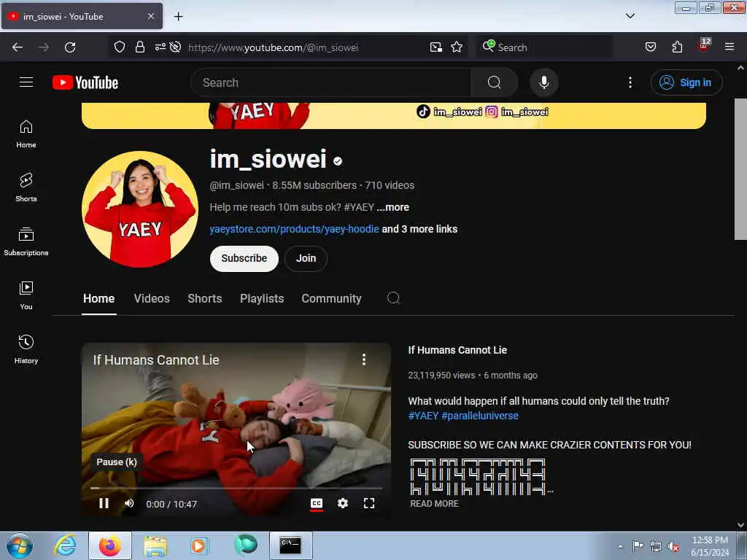Open Shorts from the sidebar
The width and height of the screenshot is (747, 560).
[x=26, y=187]
